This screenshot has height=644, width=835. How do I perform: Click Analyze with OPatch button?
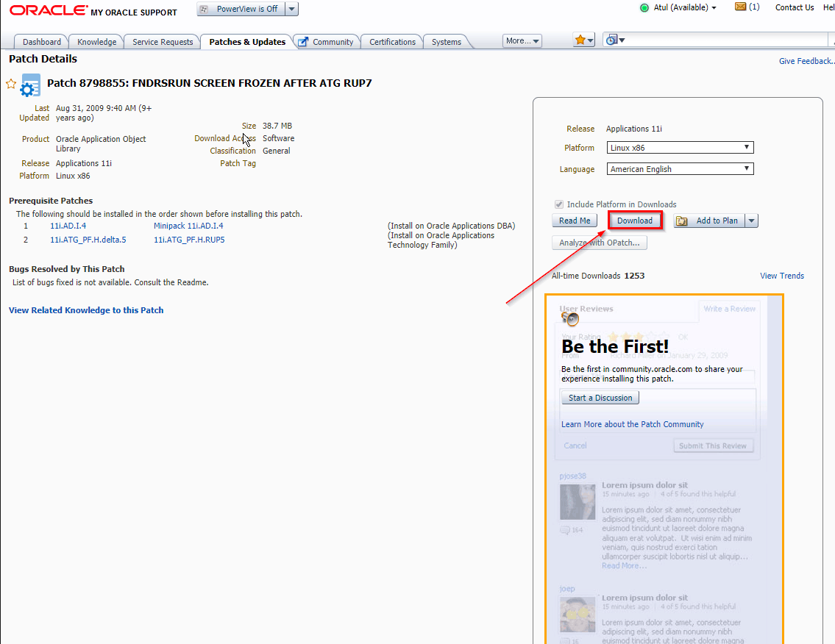(599, 243)
